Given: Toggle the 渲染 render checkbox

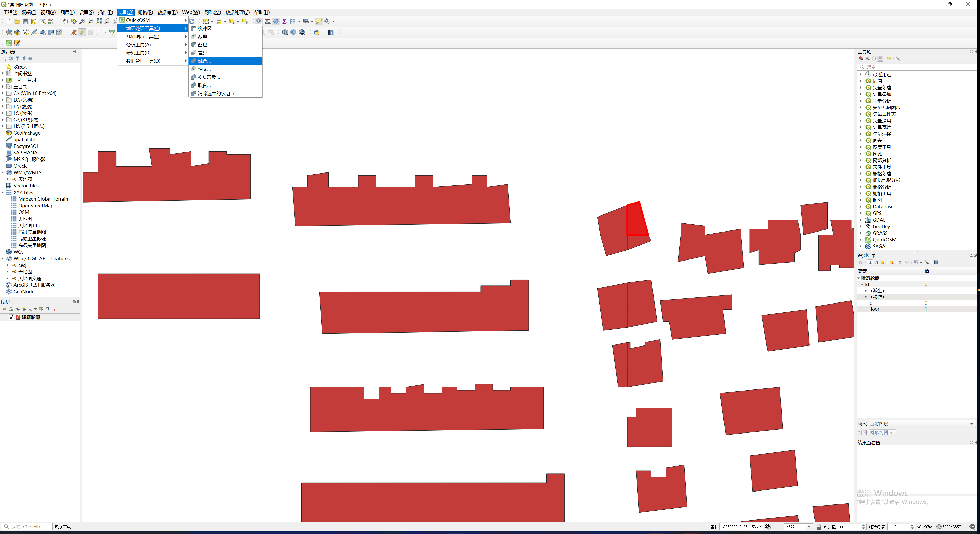Looking at the screenshot, I should click(919, 527).
